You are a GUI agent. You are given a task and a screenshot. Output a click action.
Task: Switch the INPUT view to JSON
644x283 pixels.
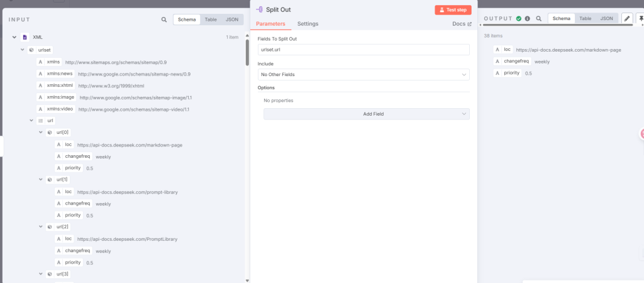pyautogui.click(x=232, y=19)
